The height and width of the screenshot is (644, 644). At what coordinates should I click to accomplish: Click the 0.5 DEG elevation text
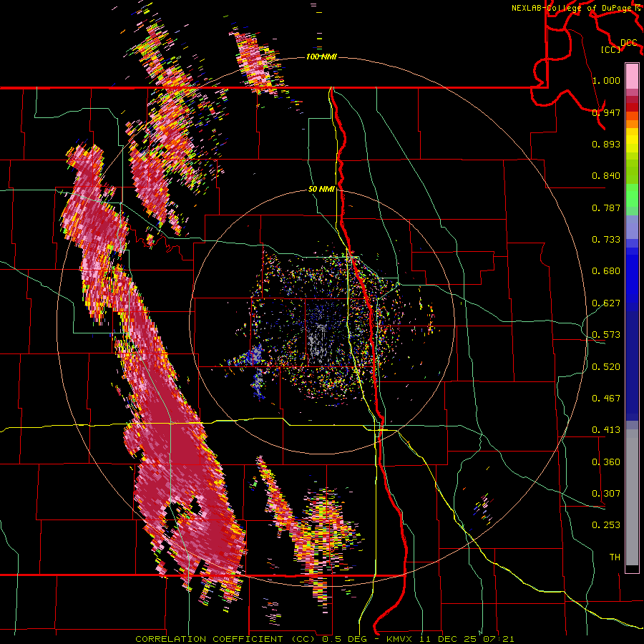343,639
